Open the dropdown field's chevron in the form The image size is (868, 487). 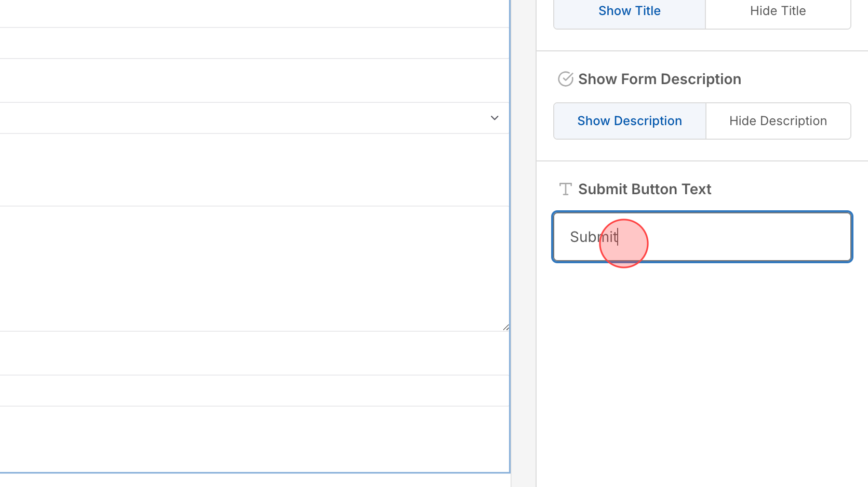pos(494,118)
